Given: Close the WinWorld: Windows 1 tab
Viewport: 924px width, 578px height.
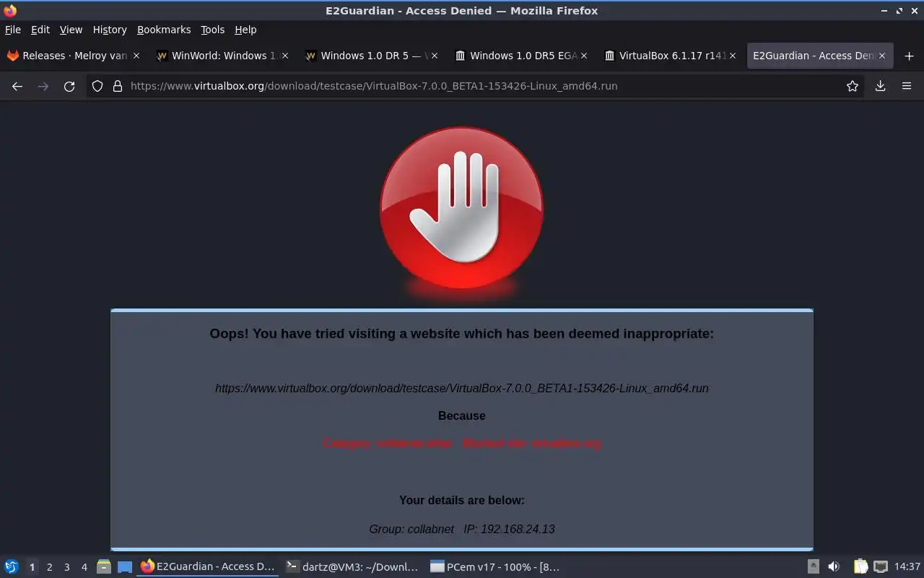Looking at the screenshot, I should 284,56.
